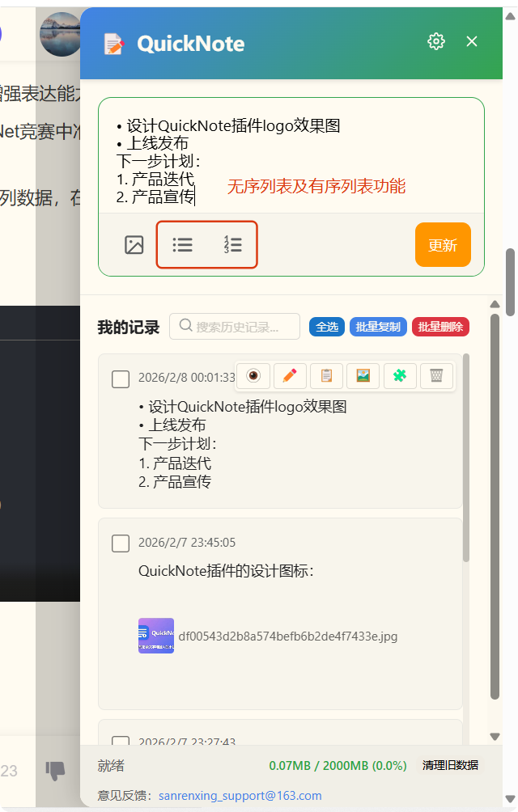
Task: Click the 批量复制 button
Action: (x=378, y=327)
